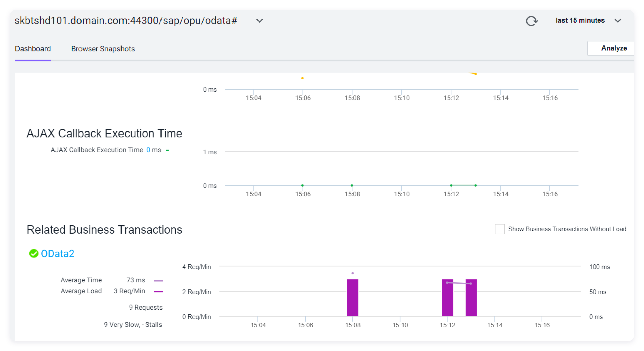644x351 pixels.
Task: Click the 9 Very Slow, - Stalls text
Action: pos(133,325)
